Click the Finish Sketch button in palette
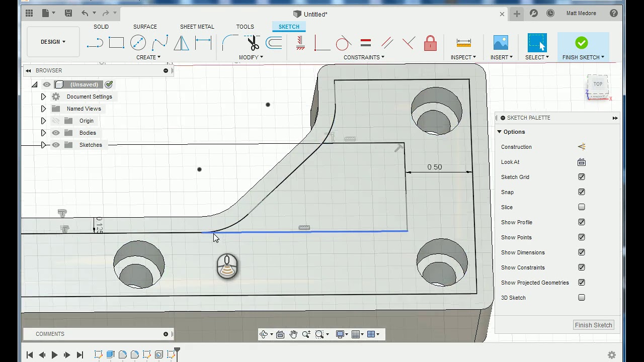This screenshot has width=644, height=362. pos(594,325)
